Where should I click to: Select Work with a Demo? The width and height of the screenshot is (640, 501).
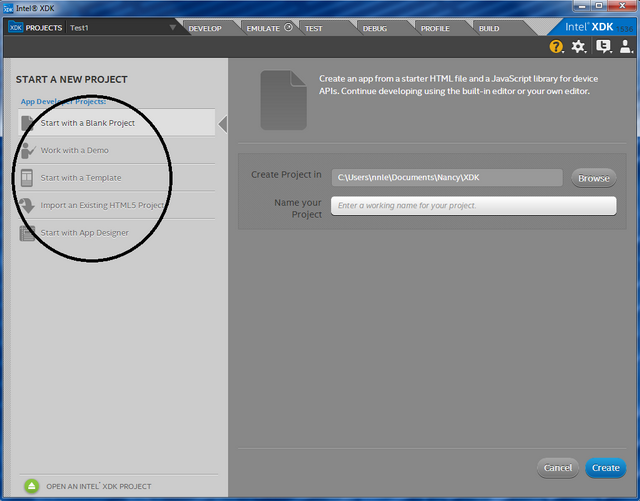click(117, 150)
